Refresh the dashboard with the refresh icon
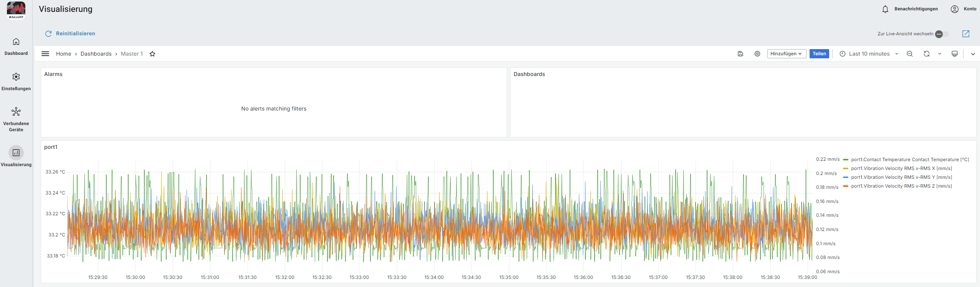Image resolution: width=980 pixels, height=287 pixels. point(926,54)
